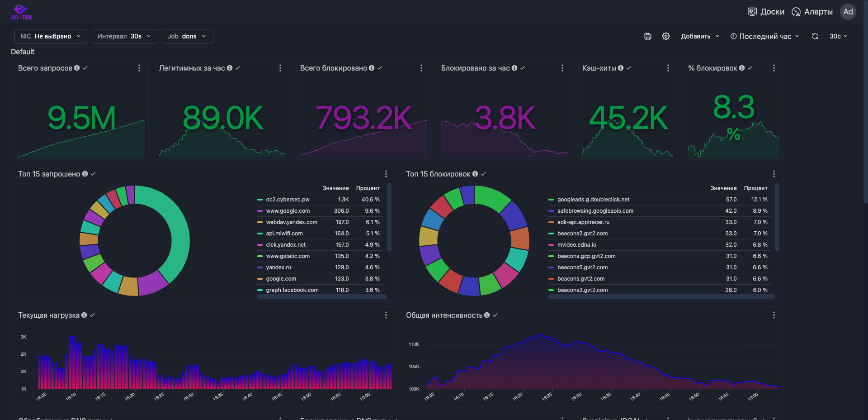Image resolution: width=868 pixels, height=420 pixels.
Task: Toggle the checkmark next to Общая интенсивность
Action: pyautogui.click(x=495, y=315)
